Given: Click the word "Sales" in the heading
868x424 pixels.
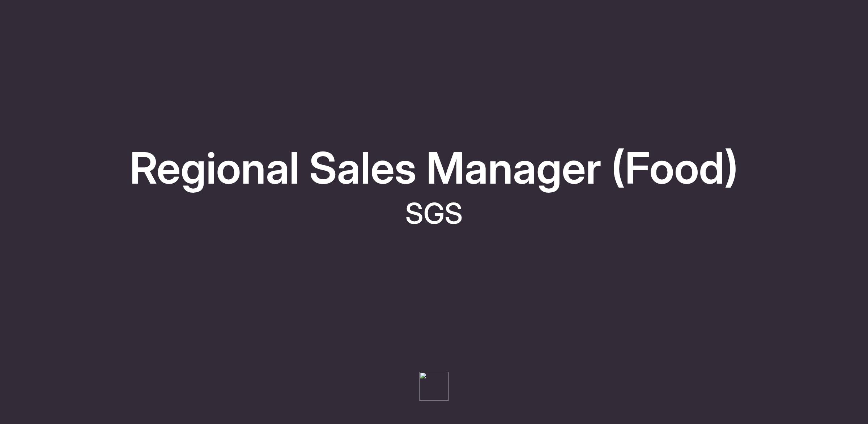Looking at the screenshot, I should pyautogui.click(x=362, y=169).
